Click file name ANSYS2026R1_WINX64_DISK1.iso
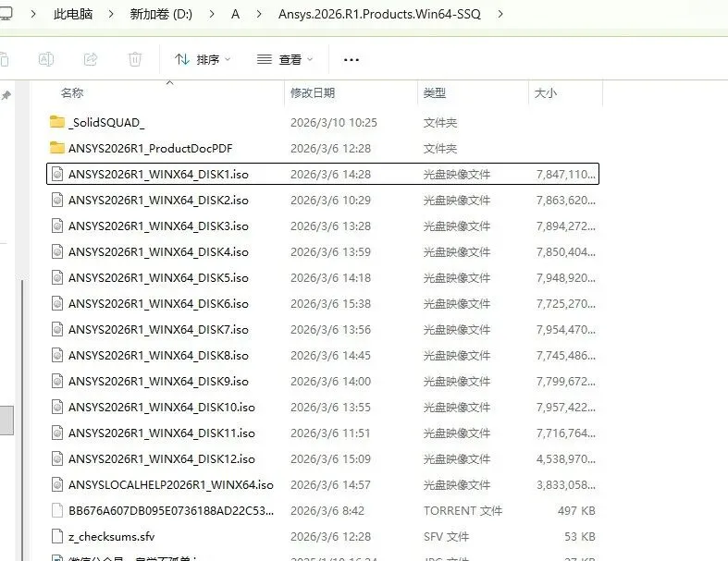This screenshot has width=728, height=561. 158,175
